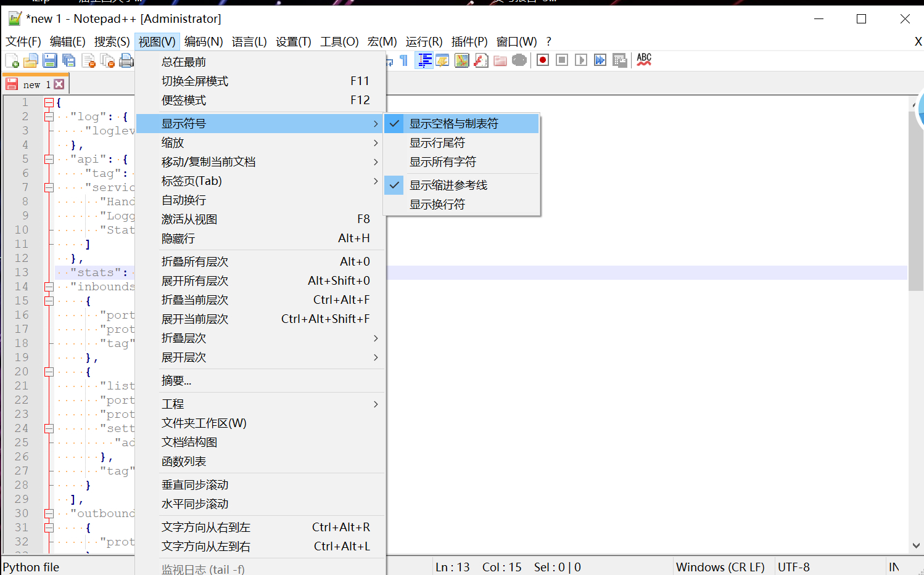Choose 摘要... menu entry
This screenshot has height=575, width=924.
click(x=260, y=380)
